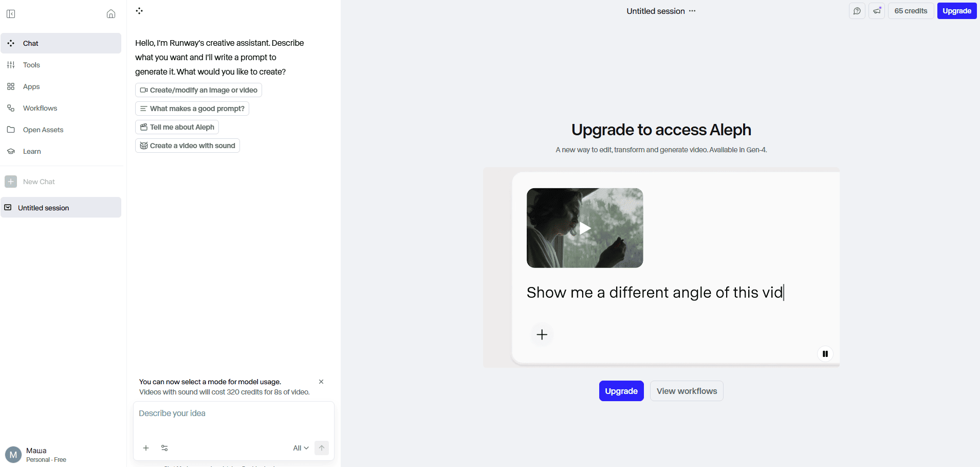
Task: Navigate to Workflows in sidebar
Action: tap(40, 108)
